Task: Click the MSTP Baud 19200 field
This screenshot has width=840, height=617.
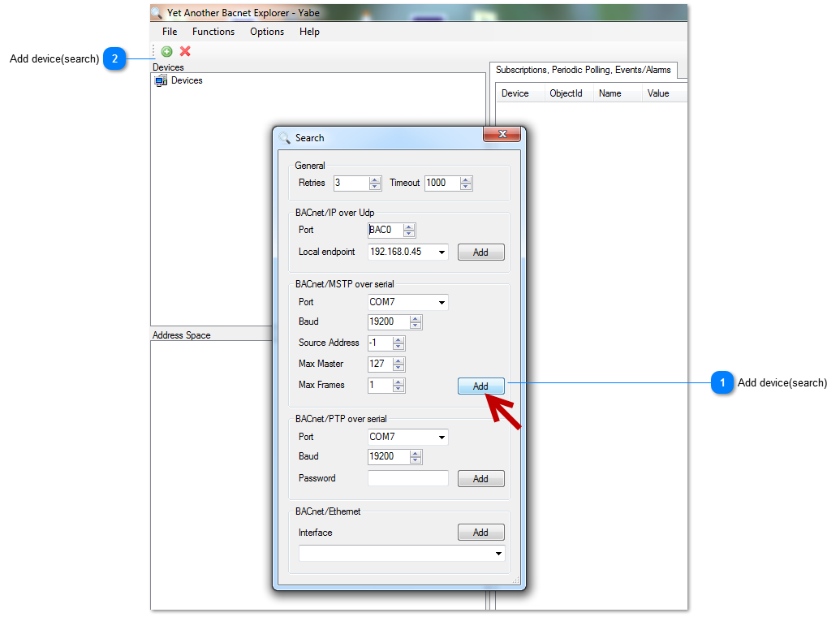Action: [389, 322]
